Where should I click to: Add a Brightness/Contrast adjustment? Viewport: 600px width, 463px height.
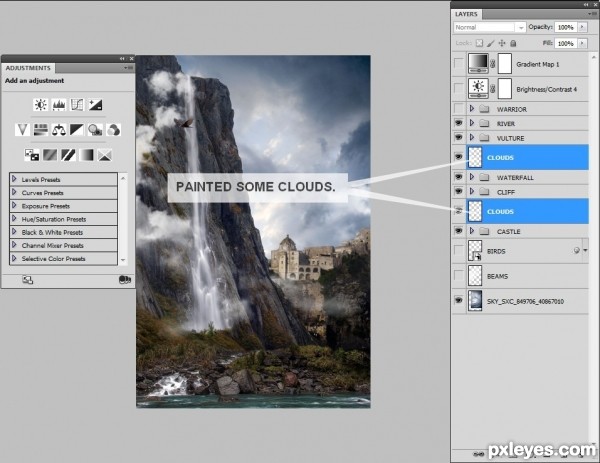(41, 104)
